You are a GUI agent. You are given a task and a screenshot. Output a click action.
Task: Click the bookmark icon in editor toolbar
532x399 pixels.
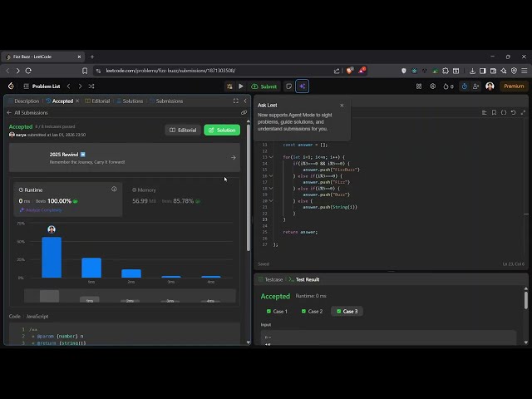pyautogui.click(x=494, y=112)
